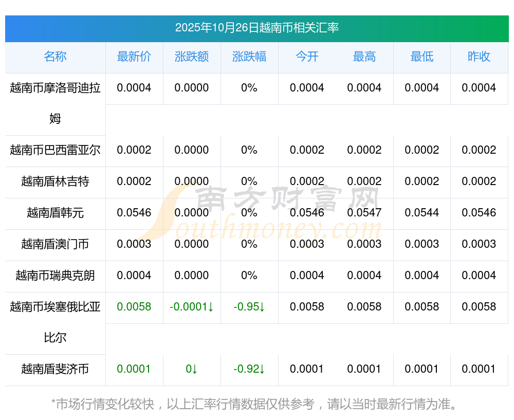This screenshot has width=514, height=420.
Task: Select the 涨跌额 column header
Action: (x=192, y=57)
